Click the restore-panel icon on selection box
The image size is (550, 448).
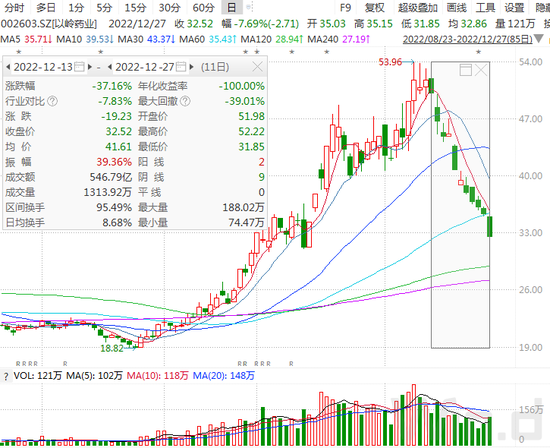(x=465, y=70)
